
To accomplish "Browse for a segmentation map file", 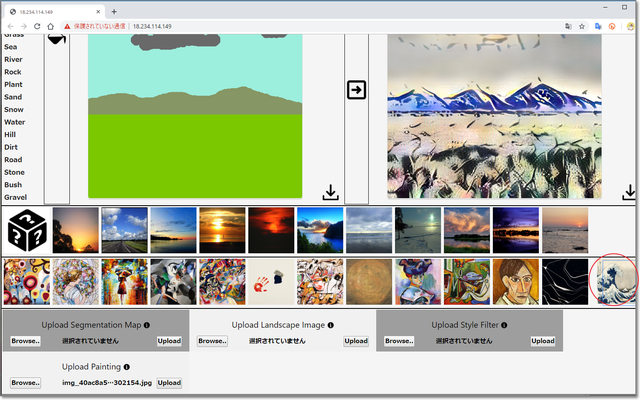I will [25, 341].
